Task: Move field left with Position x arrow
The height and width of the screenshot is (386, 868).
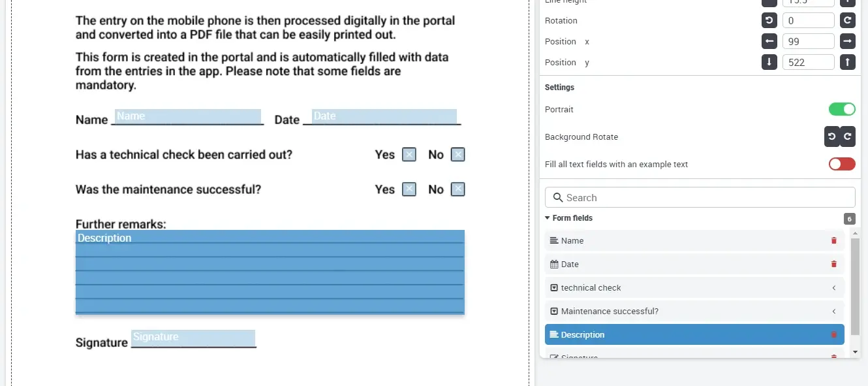Action: pos(769,41)
